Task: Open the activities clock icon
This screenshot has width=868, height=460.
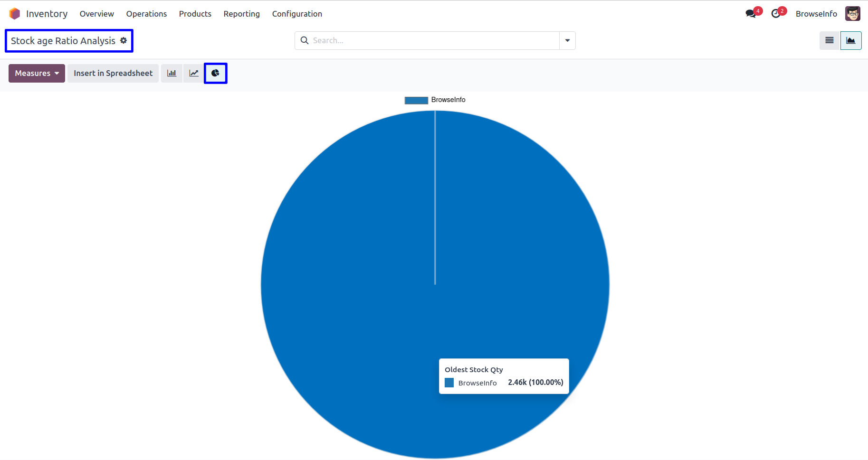Action: point(776,14)
